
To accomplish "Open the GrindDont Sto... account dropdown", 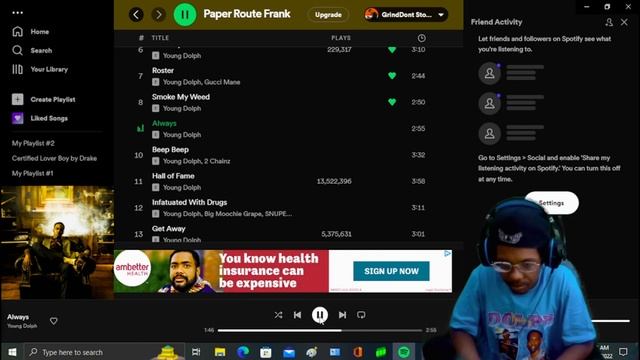I will click(405, 15).
